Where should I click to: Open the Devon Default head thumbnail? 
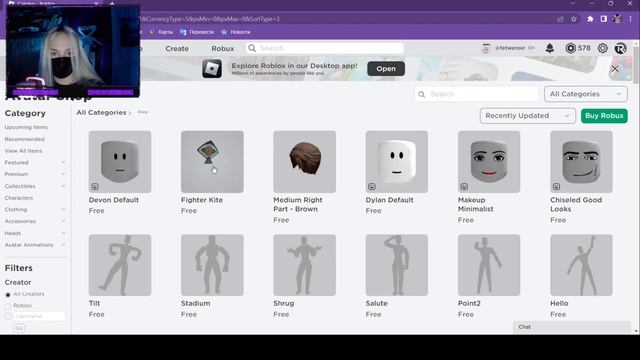pos(120,162)
